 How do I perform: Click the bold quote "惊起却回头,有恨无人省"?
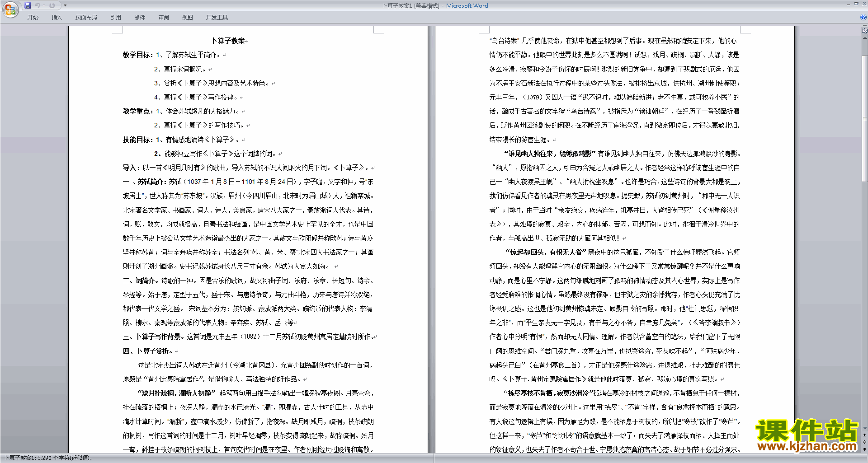click(x=546, y=252)
